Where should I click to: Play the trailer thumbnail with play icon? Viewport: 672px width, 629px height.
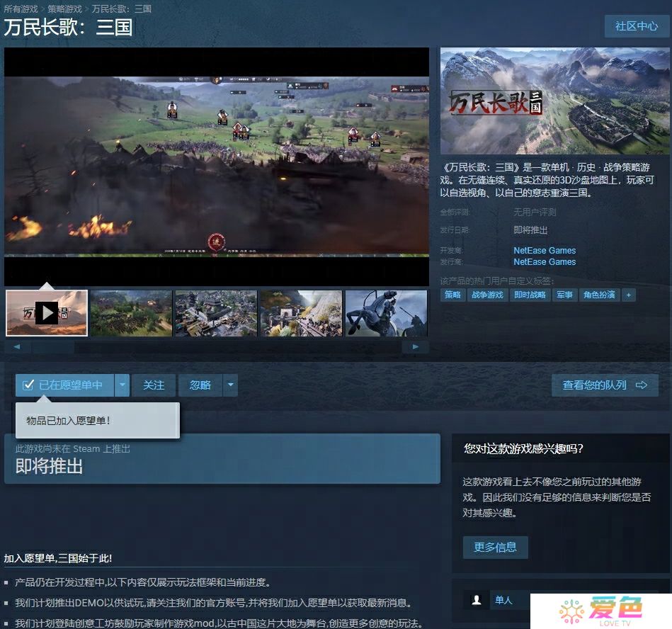click(x=47, y=313)
